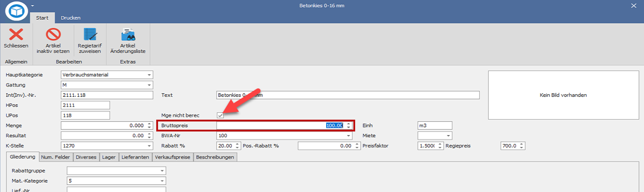The height and width of the screenshot is (192, 644).
Task: Close the window with top-right X
Action: click(x=634, y=5)
